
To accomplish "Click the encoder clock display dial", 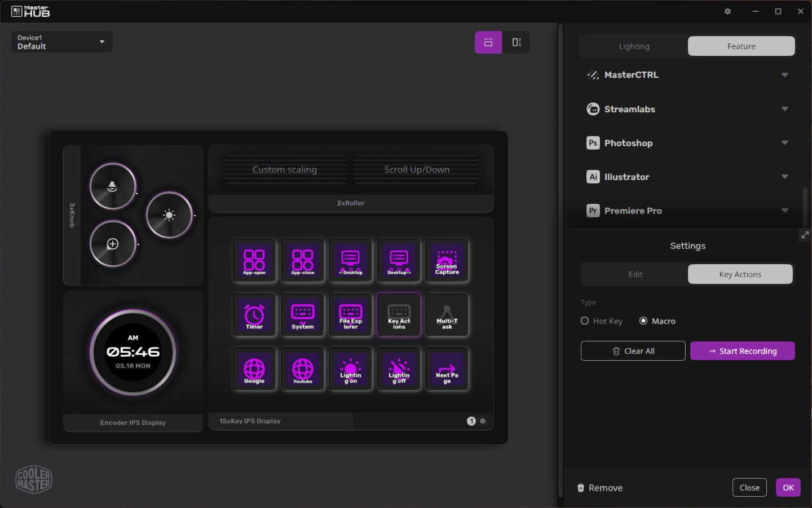I will [x=133, y=352].
